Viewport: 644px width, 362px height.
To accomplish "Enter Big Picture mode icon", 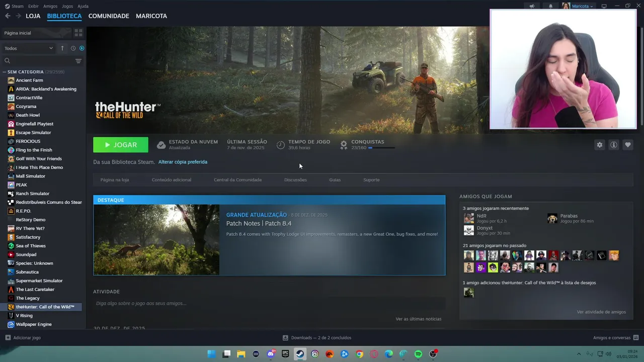I will (x=604, y=6).
